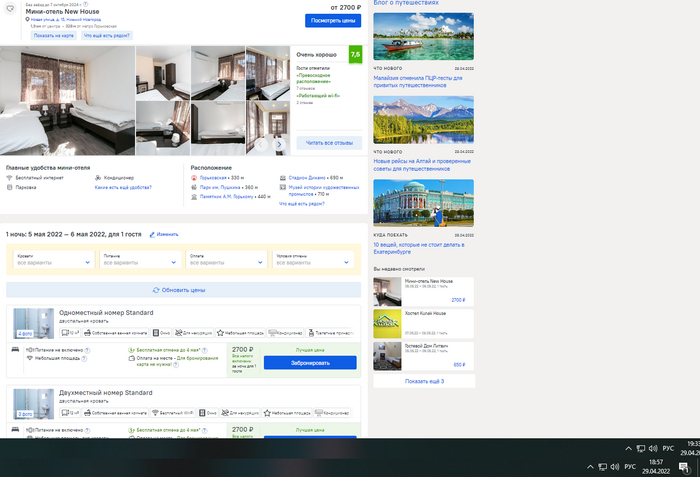Open Windows notification center icon
Viewport: 700px width, 477px height.
[683, 467]
